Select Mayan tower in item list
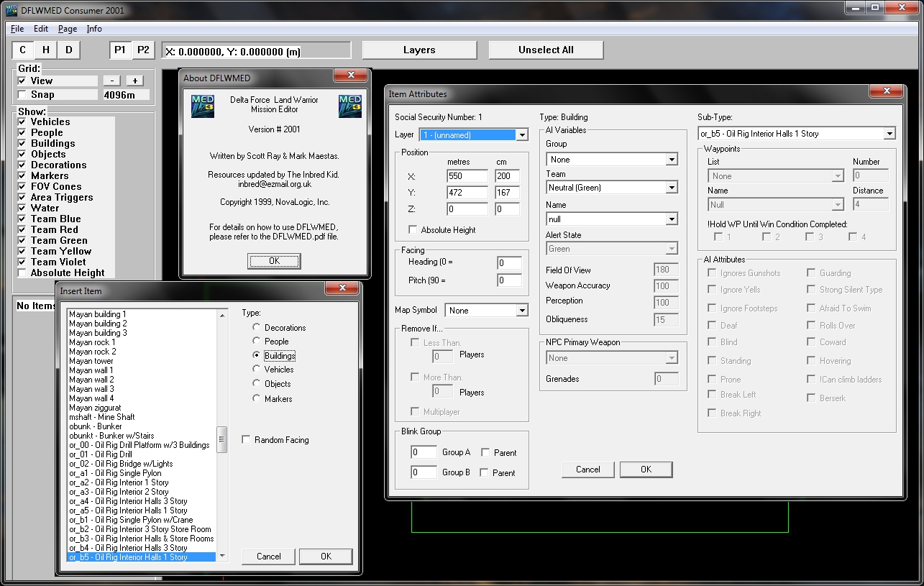924x586 pixels. (x=141, y=361)
